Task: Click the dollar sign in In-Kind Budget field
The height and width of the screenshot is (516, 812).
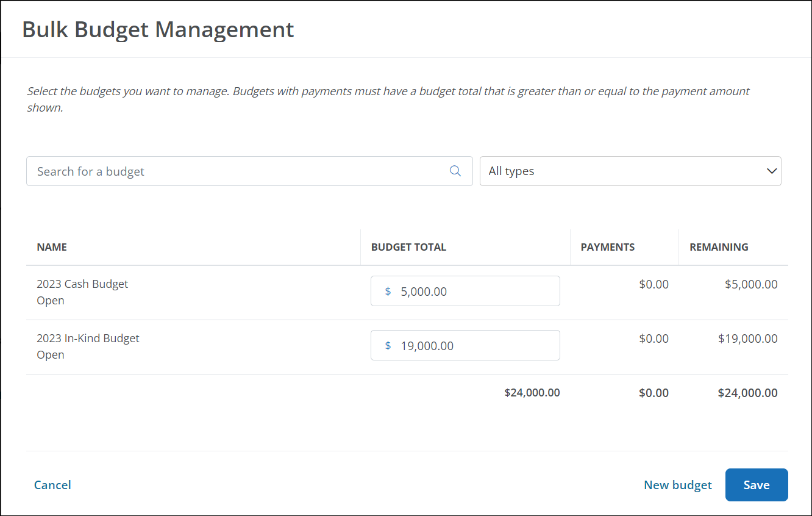Action: tap(388, 346)
